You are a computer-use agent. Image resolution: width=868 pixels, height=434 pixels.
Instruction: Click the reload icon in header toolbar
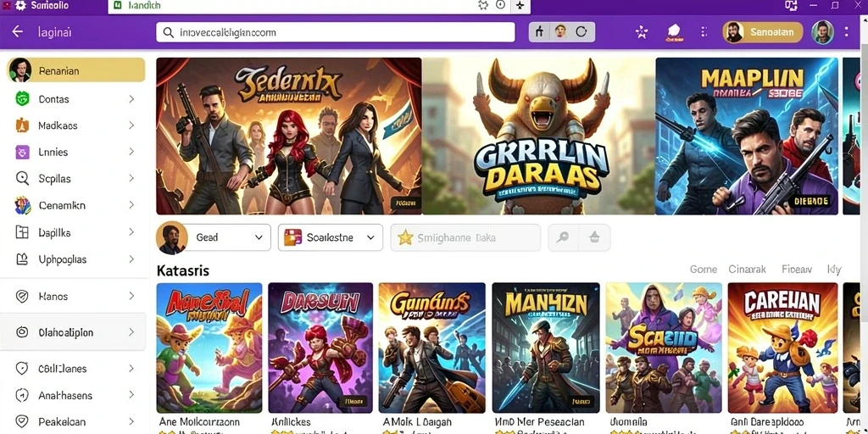pos(581,32)
